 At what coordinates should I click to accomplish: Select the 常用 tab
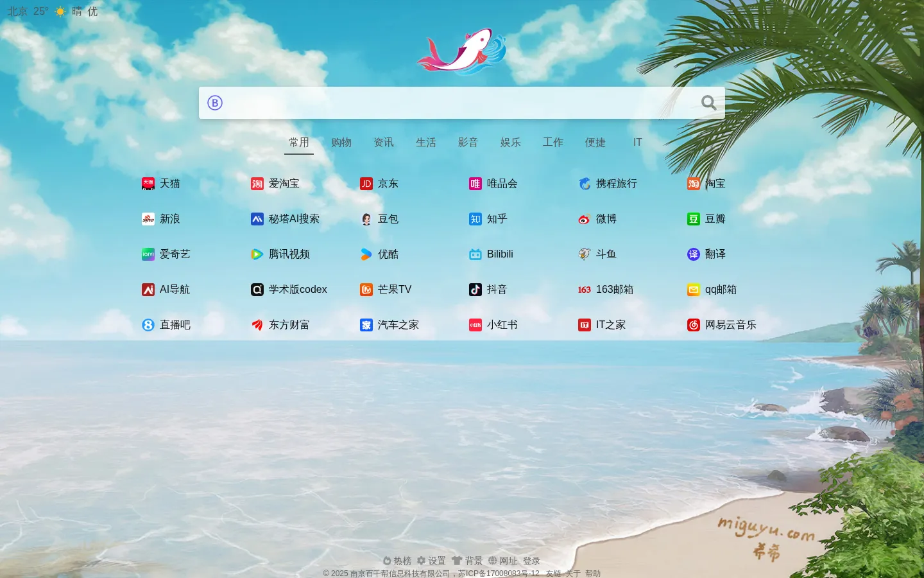[x=299, y=143]
